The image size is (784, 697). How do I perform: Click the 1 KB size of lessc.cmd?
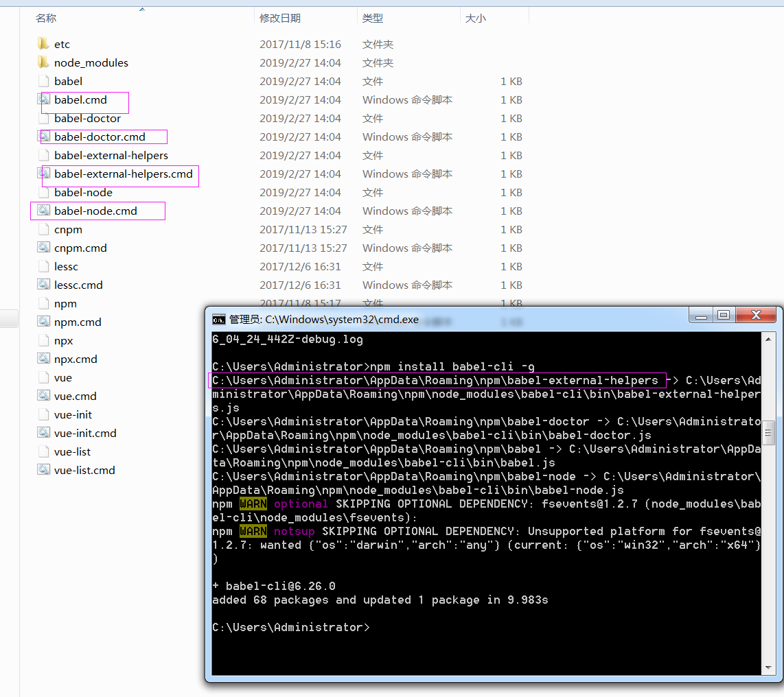coord(511,285)
